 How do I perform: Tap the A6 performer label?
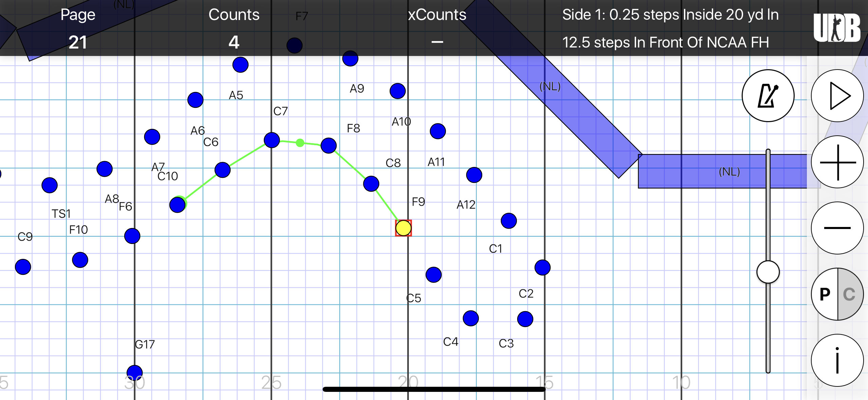tap(198, 131)
